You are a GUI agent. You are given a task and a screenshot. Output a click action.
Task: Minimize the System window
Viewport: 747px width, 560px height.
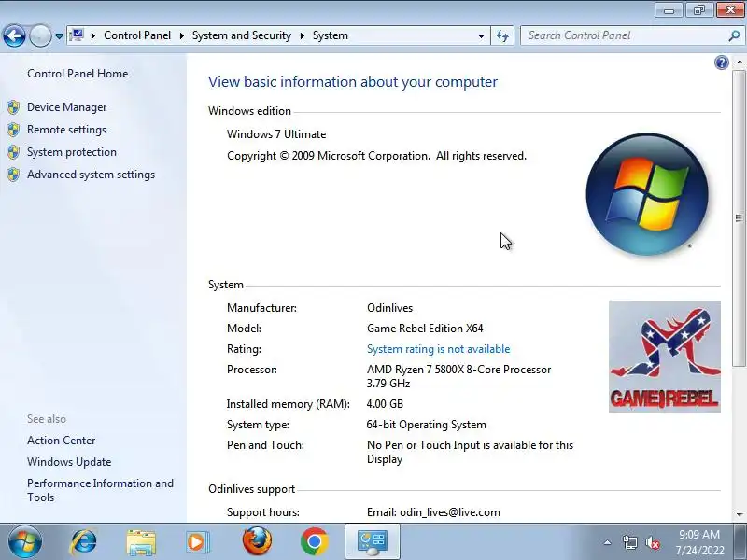pyautogui.click(x=669, y=10)
